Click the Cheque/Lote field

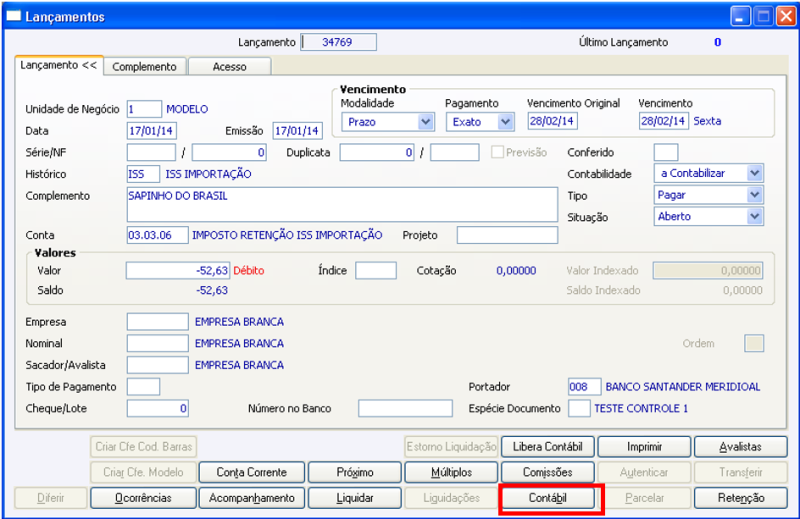(158, 408)
